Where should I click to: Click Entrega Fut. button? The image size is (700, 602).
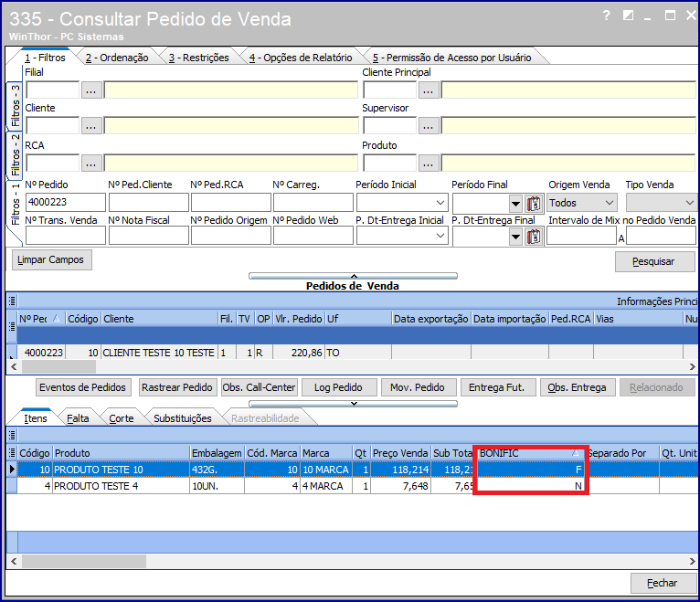pyautogui.click(x=498, y=387)
